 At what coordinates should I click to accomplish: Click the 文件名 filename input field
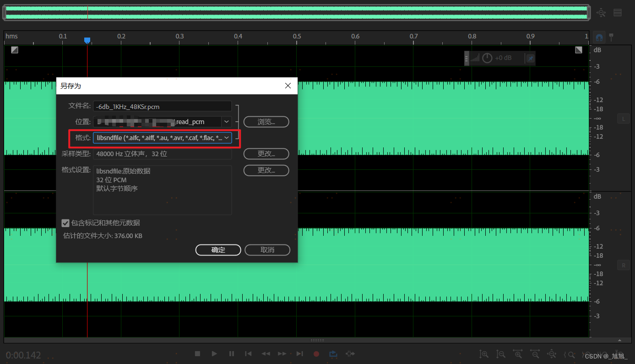pos(163,106)
